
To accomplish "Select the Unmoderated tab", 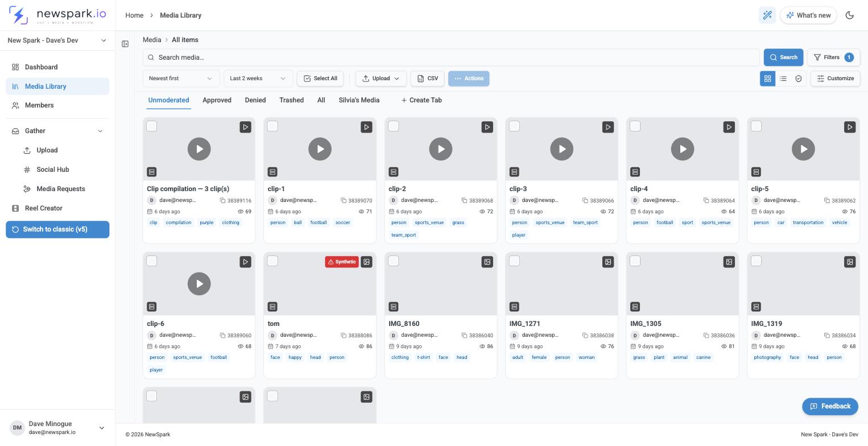I will [x=168, y=100].
